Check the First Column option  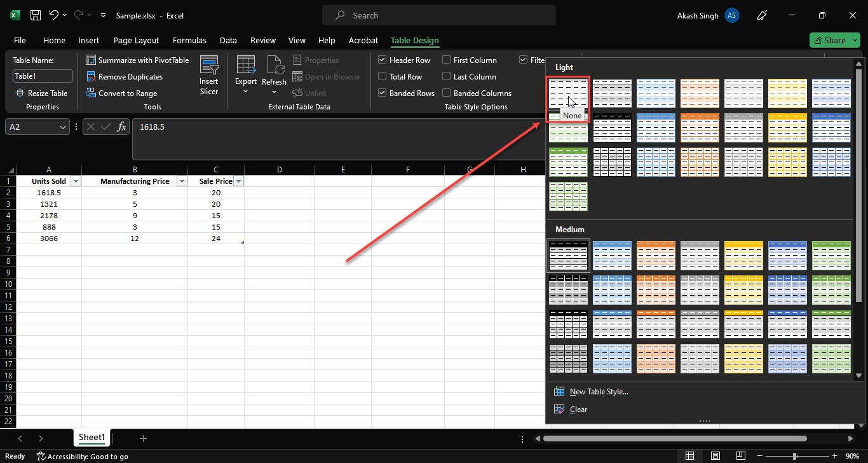[447, 60]
